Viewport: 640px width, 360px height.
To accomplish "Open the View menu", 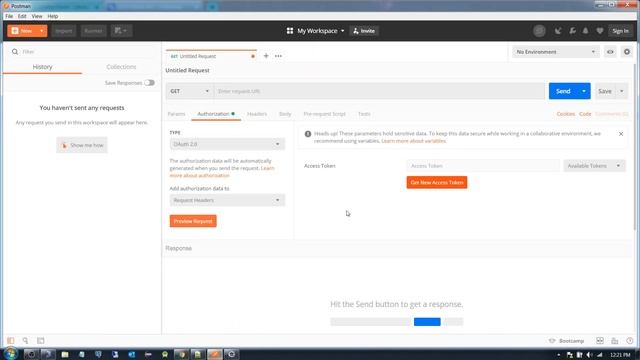I will 37,16.
